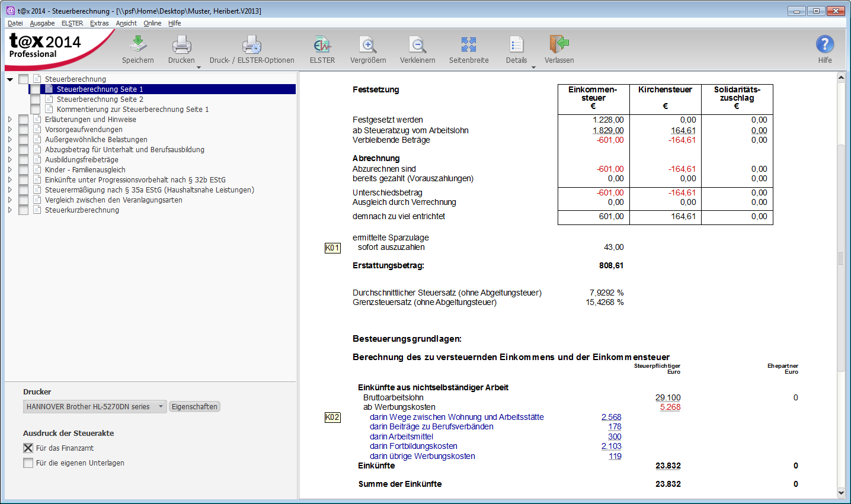Open Hilfe question mark icon
Screen dimensions: 851x504
(825, 44)
